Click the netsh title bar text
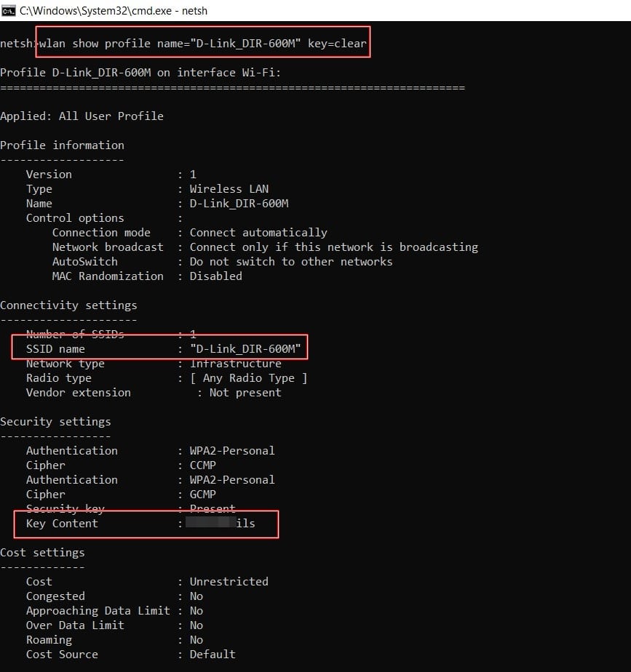 [x=195, y=10]
